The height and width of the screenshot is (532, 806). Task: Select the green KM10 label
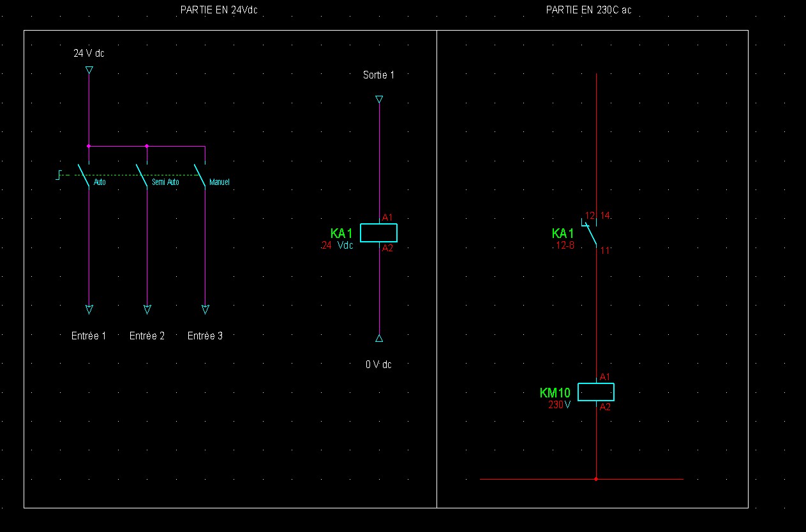click(x=555, y=393)
